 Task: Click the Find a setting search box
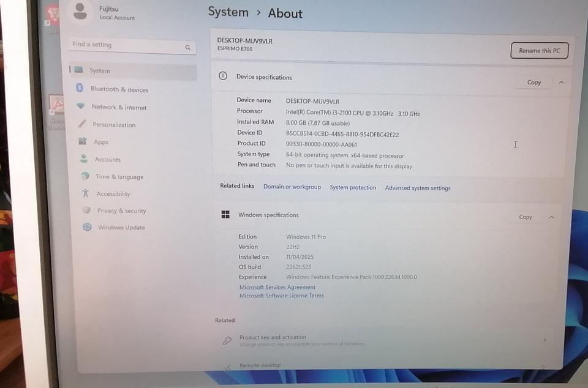pos(132,46)
